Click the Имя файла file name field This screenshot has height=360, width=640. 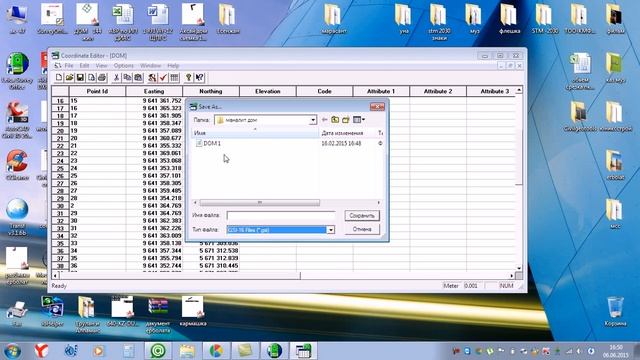tap(281, 216)
